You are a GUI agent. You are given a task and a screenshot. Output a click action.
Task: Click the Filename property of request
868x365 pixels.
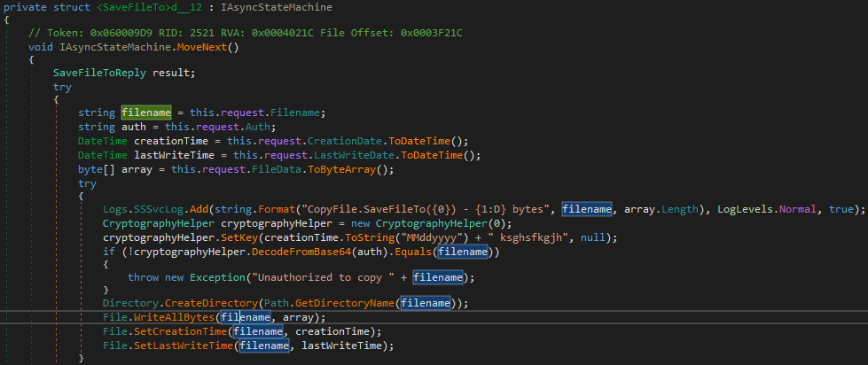pos(294,113)
